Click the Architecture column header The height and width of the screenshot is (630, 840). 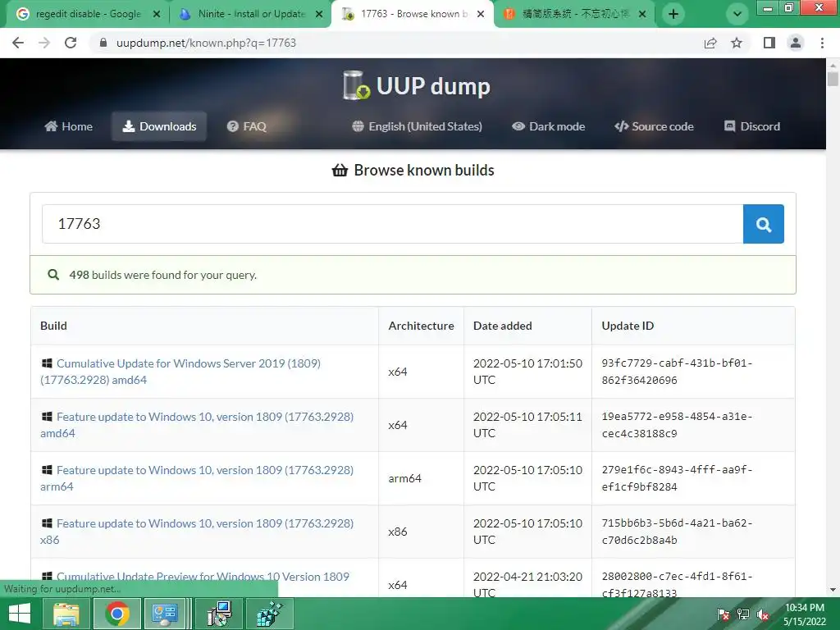[421, 326]
